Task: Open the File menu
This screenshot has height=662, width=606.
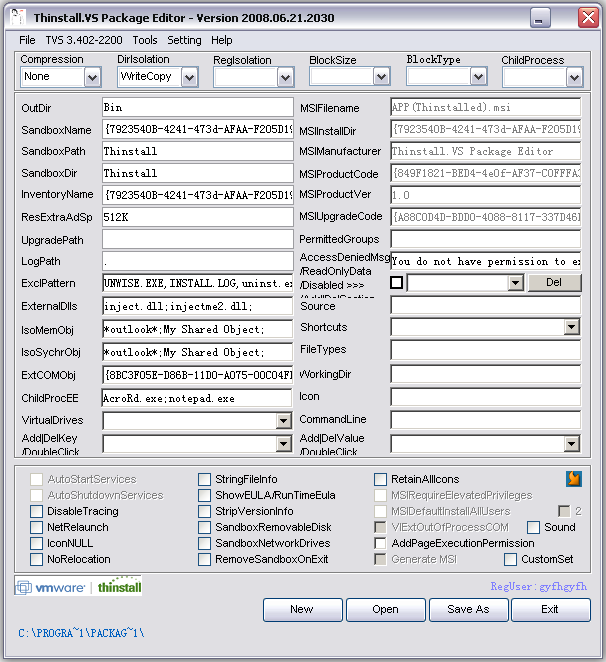Action: 27,40
